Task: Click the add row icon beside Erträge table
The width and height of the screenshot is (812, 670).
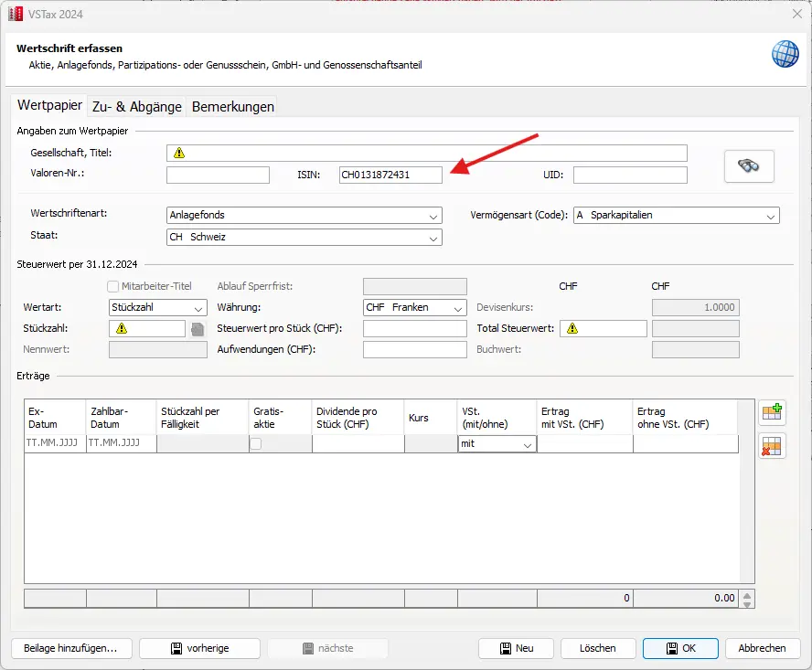Action: (x=771, y=413)
